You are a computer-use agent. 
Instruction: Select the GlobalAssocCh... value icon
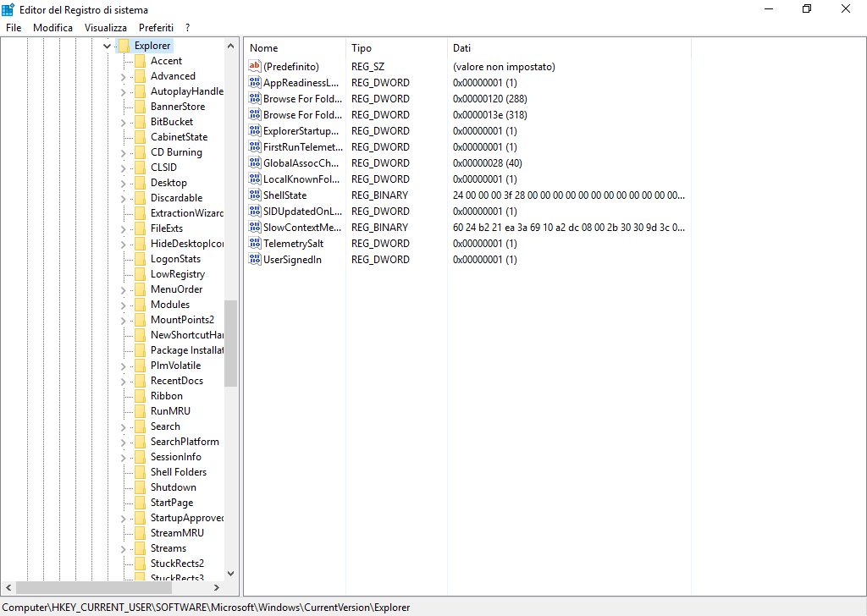(255, 163)
